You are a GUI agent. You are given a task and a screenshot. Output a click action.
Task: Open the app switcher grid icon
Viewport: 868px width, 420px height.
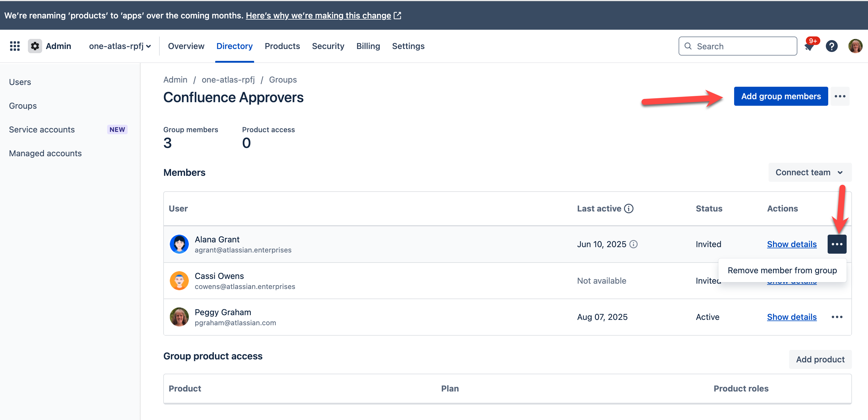pyautogui.click(x=15, y=46)
